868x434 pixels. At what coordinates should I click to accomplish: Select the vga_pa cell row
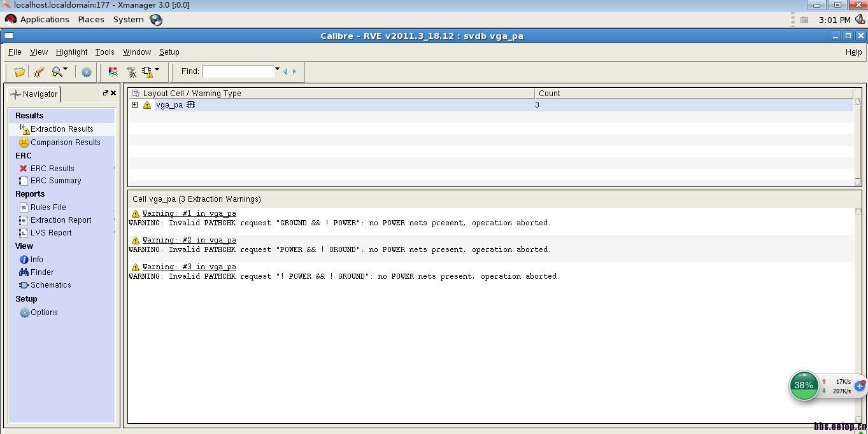pyautogui.click(x=491, y=105)
